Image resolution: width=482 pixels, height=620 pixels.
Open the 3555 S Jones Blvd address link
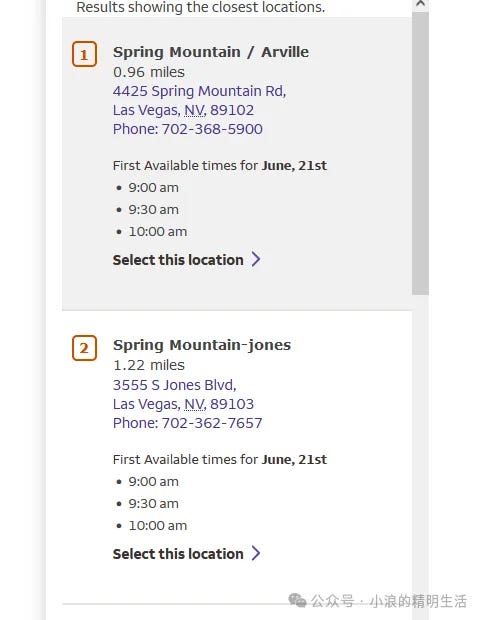pos(174,385)
